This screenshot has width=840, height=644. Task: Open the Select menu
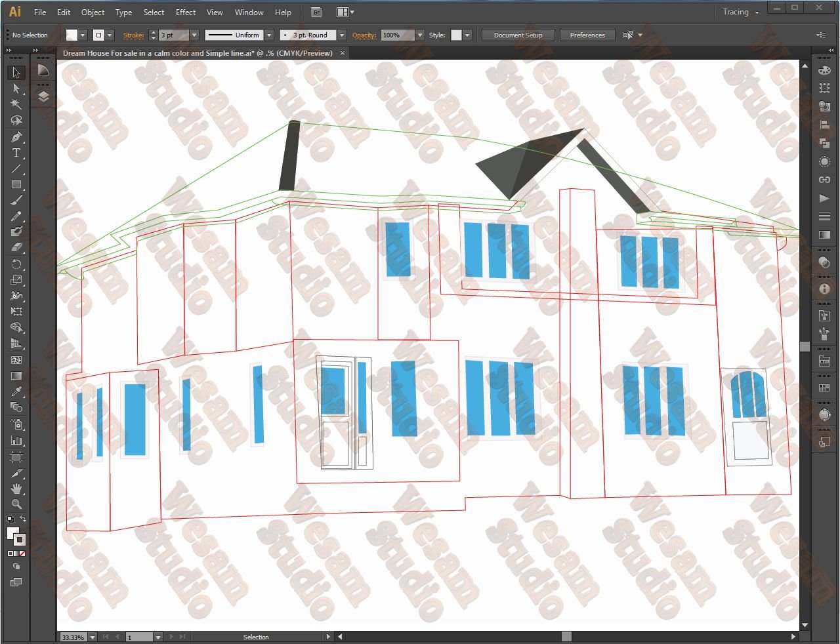[154, 12]
